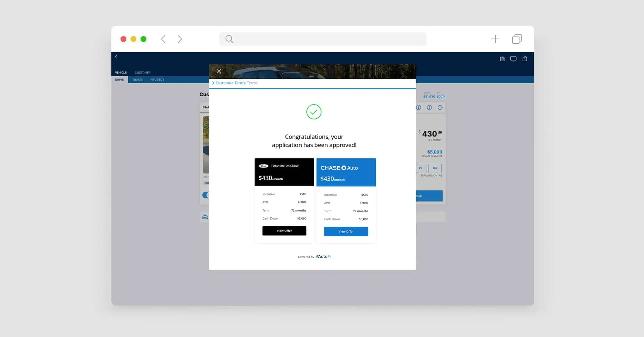Screen dimensions: 644x337
Task: View Offer from Ford Motor Credit
Action: 284,231
